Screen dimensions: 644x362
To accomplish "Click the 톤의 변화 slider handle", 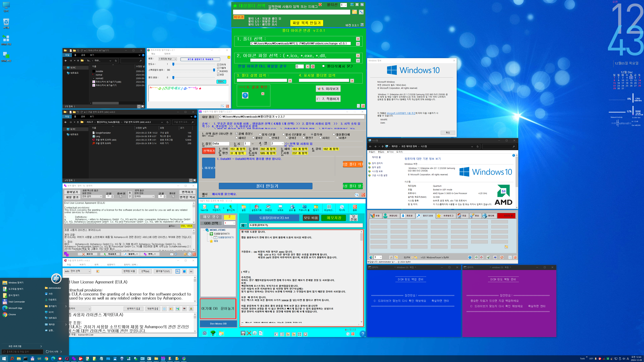I will click(173, 77).
